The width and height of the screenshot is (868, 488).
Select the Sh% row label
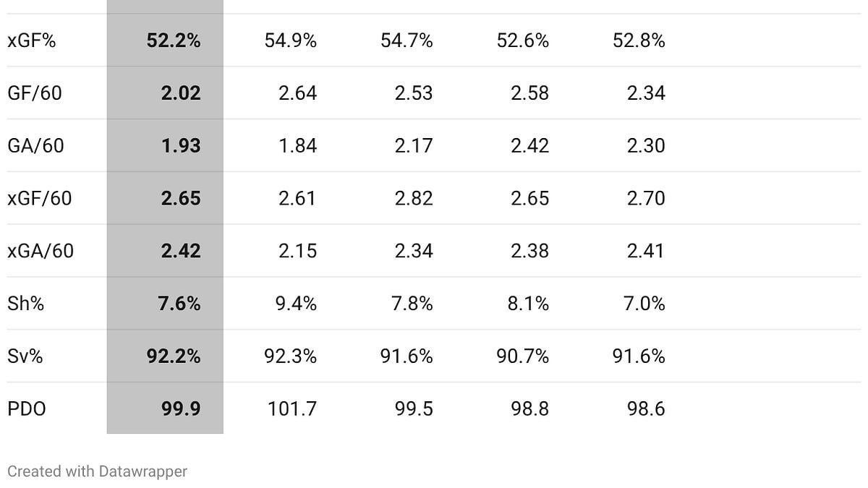pos(26,304)
